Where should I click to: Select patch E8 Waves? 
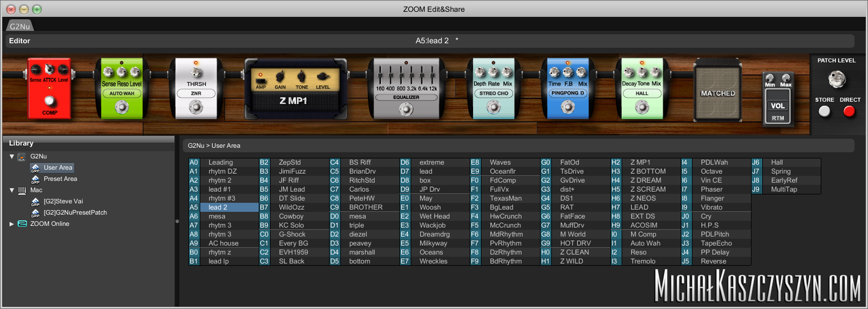point(505,162)
